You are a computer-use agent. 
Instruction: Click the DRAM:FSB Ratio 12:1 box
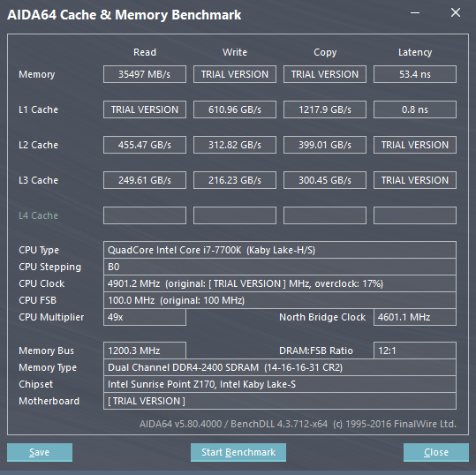(415, 351)
